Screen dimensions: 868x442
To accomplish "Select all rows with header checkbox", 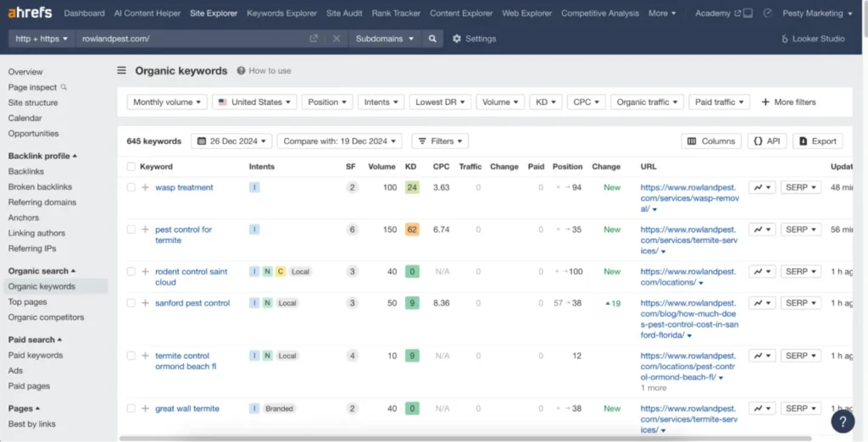I will 131,167.
